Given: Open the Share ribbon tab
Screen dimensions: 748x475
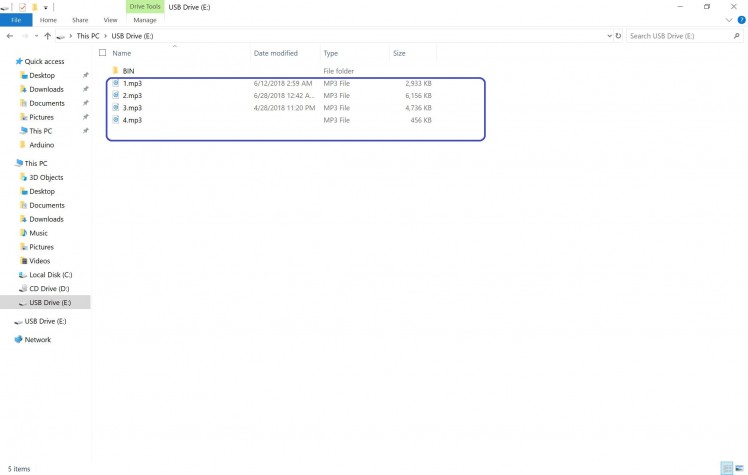Looking at the screenshot, I should pos(80,20).
